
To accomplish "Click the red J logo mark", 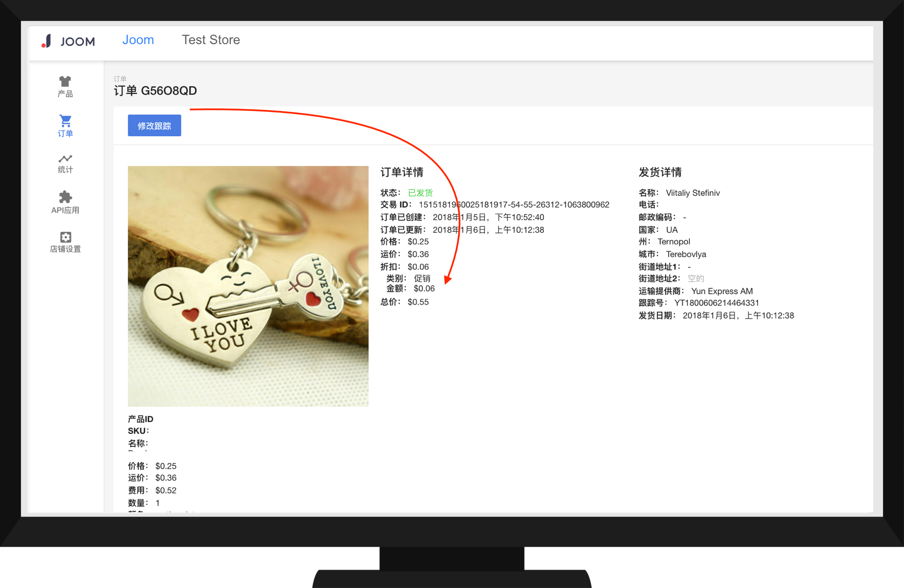I will pyautogui.click(x=47, y=42).
